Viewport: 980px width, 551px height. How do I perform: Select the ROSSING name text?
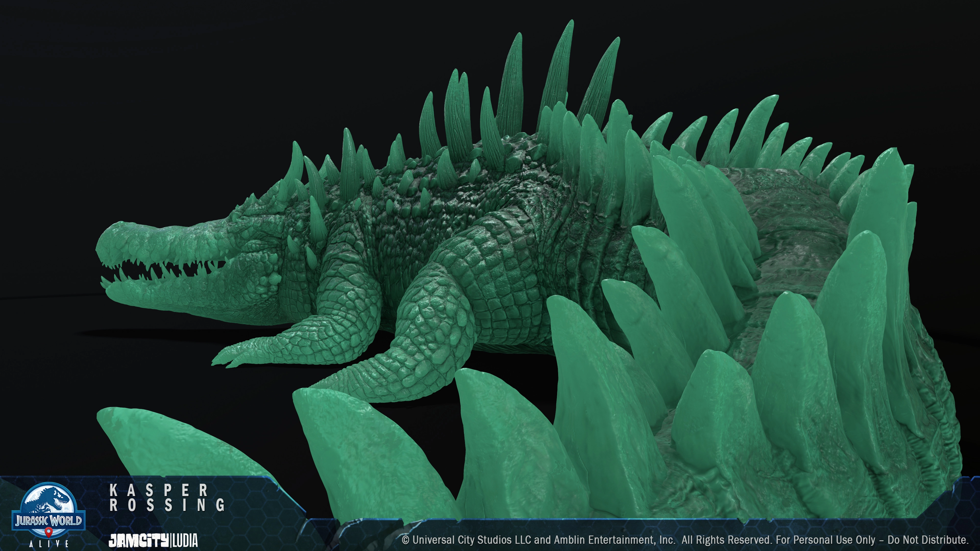pos(167,505)
